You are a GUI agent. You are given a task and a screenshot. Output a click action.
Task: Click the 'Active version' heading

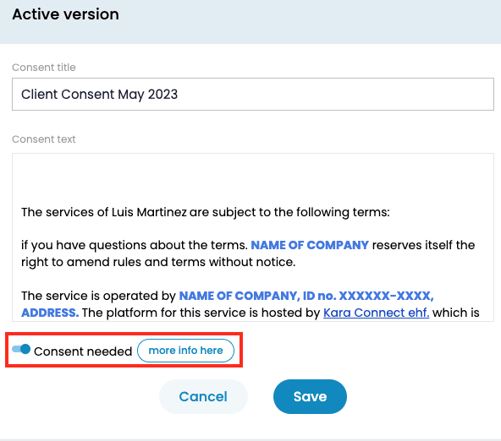point(66,14)
